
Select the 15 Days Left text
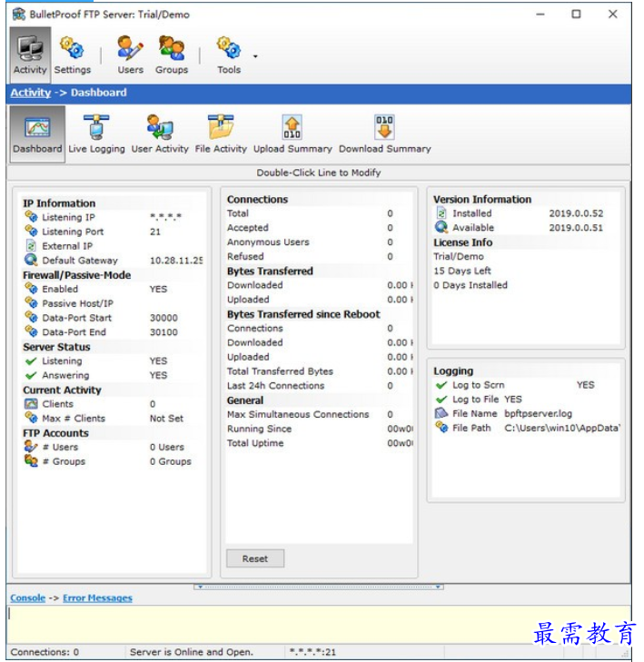pyautogui.click(x=462, y=271)
